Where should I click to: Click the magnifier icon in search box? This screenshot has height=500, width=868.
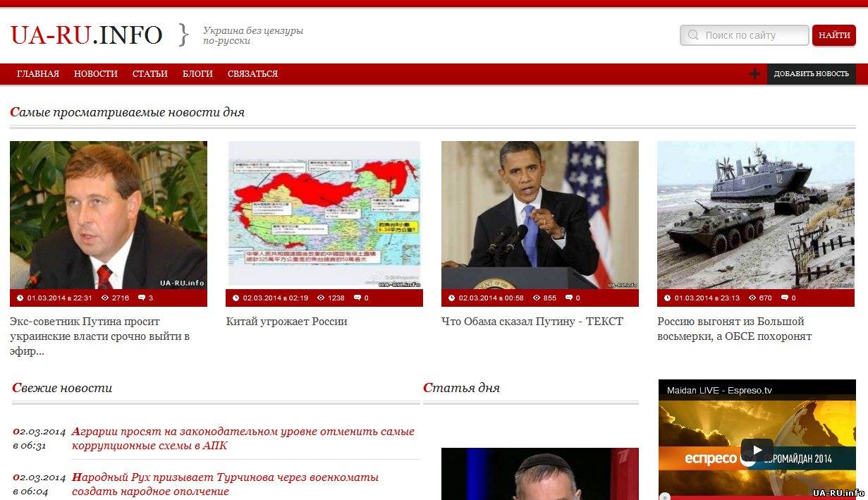coord(693,35)
